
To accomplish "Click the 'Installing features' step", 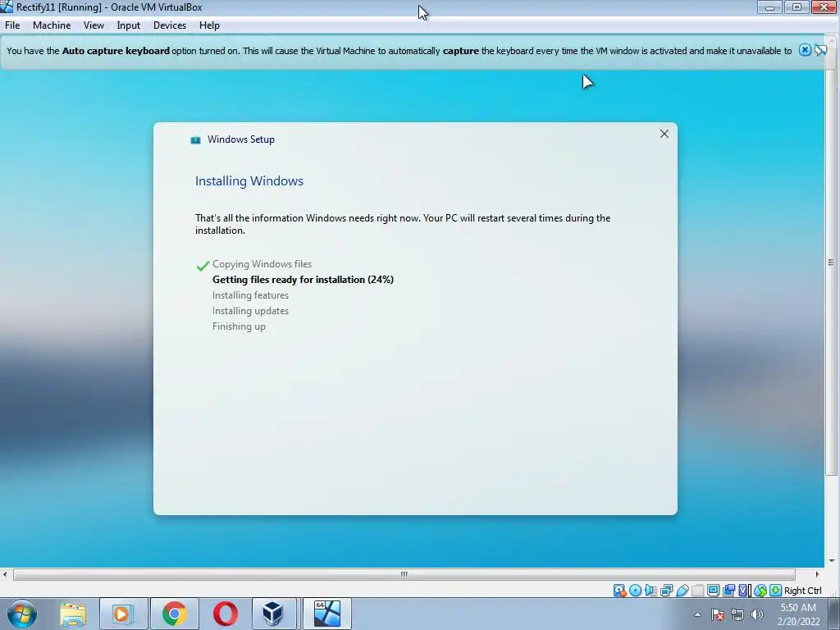I will 250,295.
